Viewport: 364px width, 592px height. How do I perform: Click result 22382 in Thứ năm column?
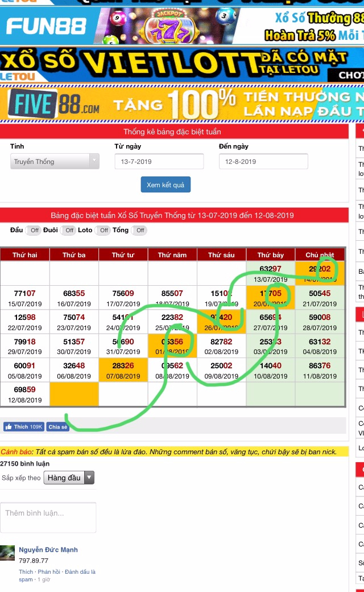(x=172, y=318)
